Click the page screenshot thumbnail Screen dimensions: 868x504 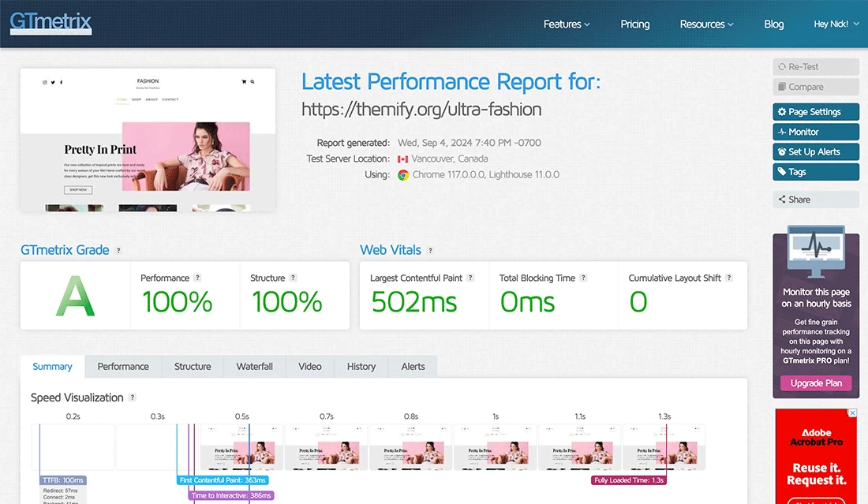(148, 140)
